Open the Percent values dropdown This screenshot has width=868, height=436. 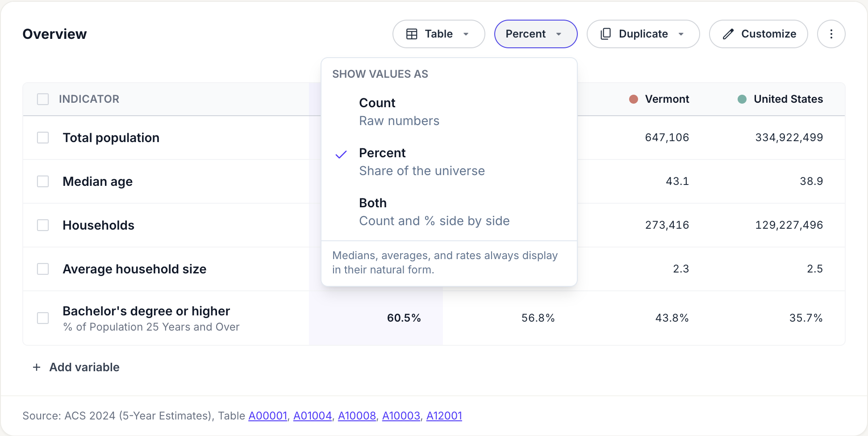pyautogui.click(x=536, y=34)
